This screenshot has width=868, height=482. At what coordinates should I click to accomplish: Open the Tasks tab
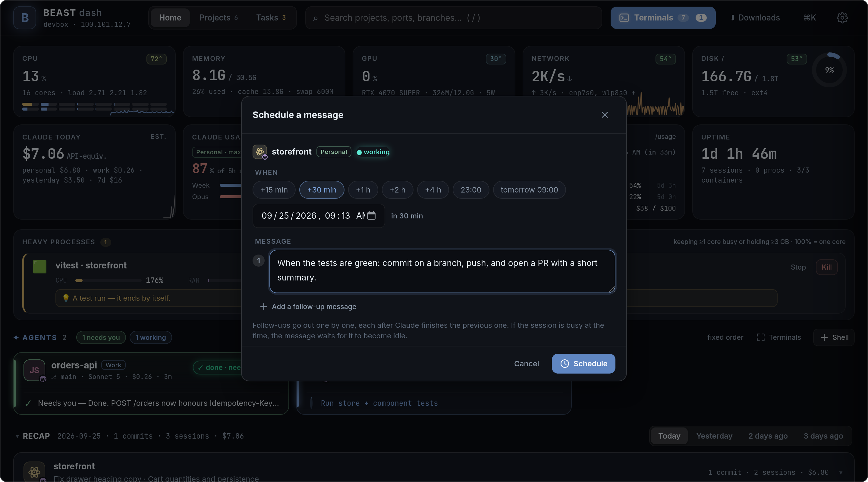click(271, 17)
